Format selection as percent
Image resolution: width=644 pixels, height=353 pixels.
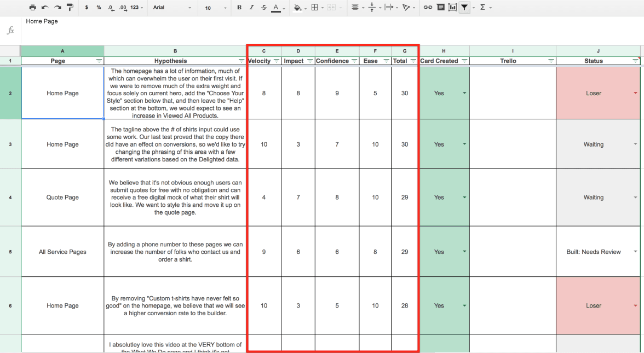[98, 8]
